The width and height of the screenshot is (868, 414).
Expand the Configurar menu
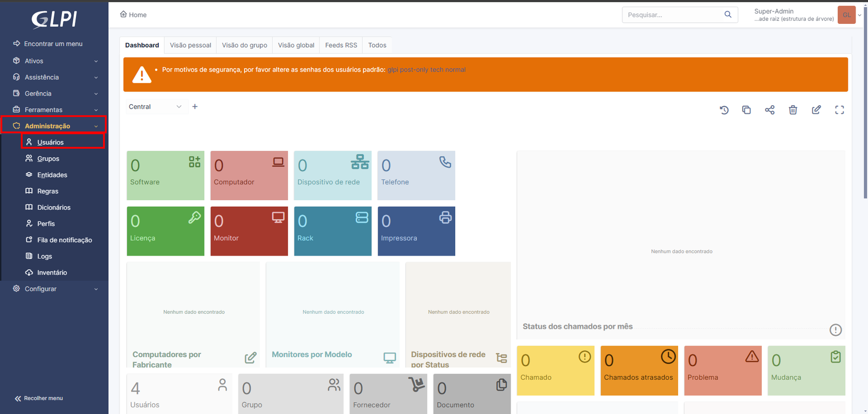point(54,289)
